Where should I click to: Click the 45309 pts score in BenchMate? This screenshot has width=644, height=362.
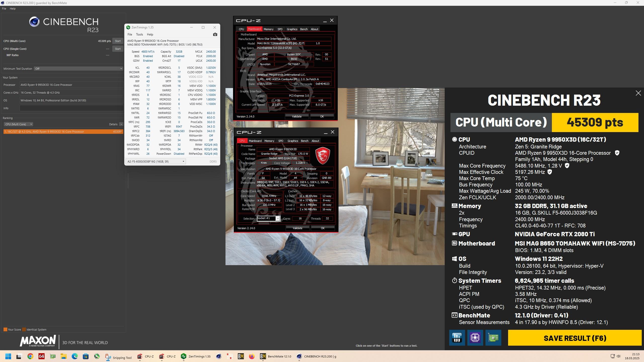coord(595,123)
